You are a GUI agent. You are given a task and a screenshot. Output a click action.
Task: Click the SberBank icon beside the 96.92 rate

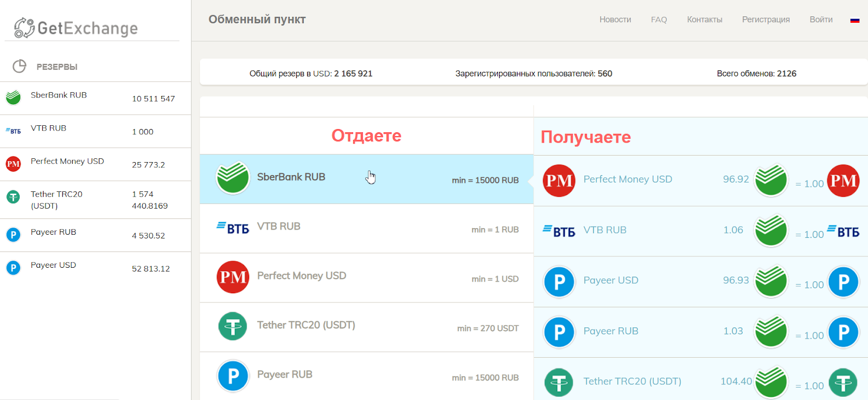coord(771,180)
